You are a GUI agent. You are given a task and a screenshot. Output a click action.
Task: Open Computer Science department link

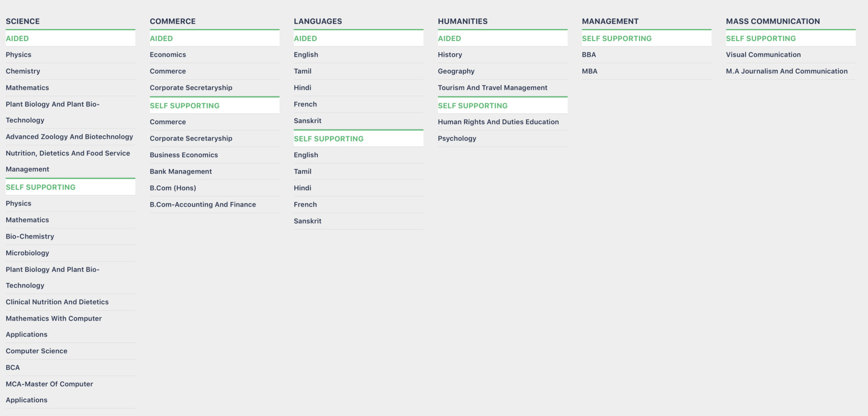37,351
